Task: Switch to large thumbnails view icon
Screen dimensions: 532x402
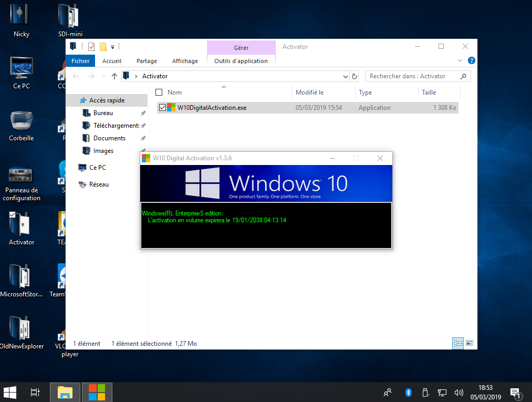Action: pyautogui.click(x=469, y=343)
